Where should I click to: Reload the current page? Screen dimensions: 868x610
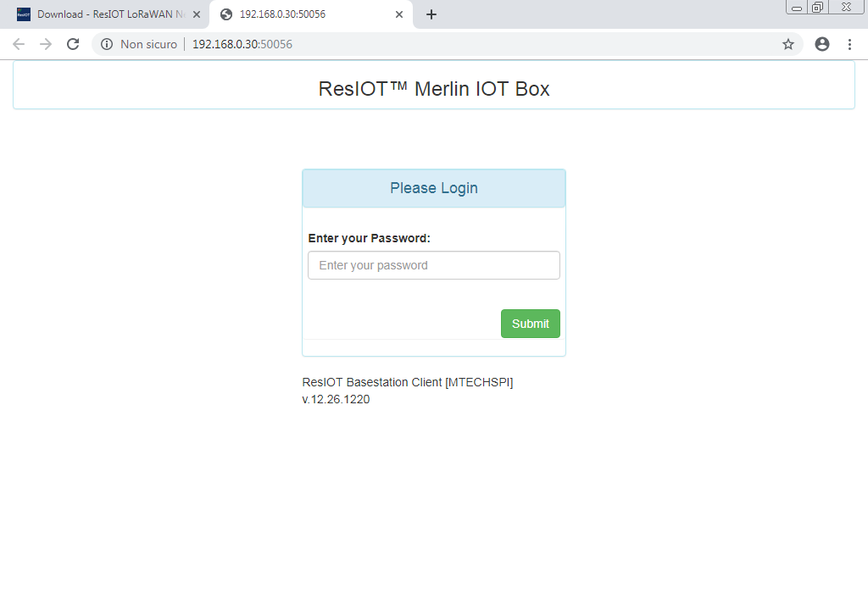click(x=73, y=44)
